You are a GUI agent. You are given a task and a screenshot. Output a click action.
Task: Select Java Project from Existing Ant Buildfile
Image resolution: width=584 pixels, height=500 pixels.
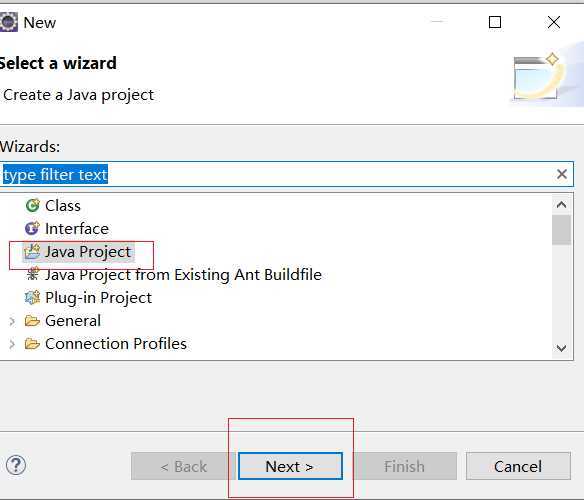point(183,275)
